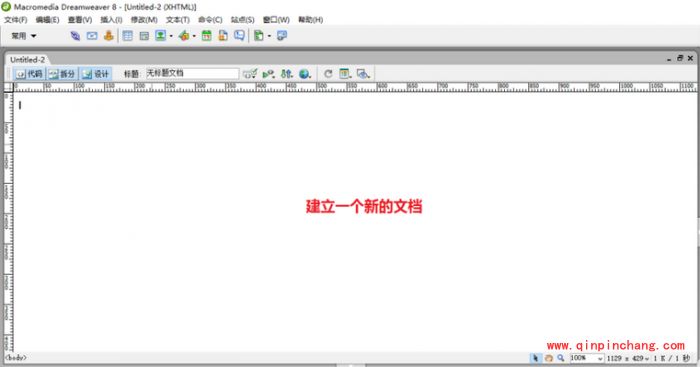
Task: Open the 命令(C) menu
Action: (210, 20)
